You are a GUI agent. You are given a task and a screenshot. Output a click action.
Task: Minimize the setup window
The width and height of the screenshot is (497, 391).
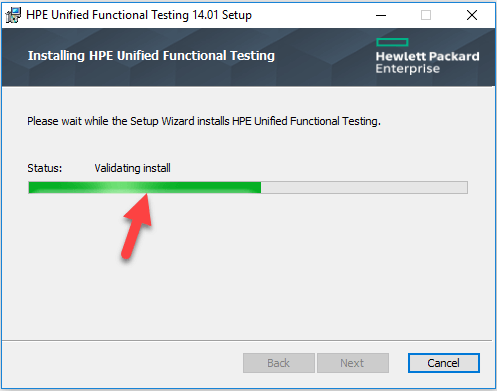point(381,15)
